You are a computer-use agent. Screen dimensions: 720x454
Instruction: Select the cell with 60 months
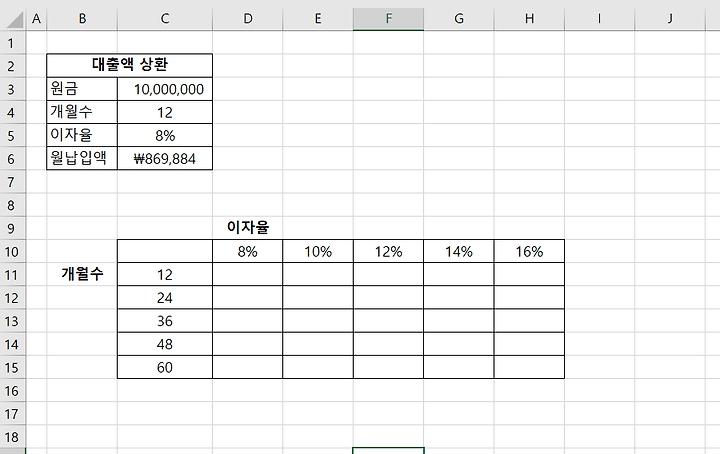(165, 367)
